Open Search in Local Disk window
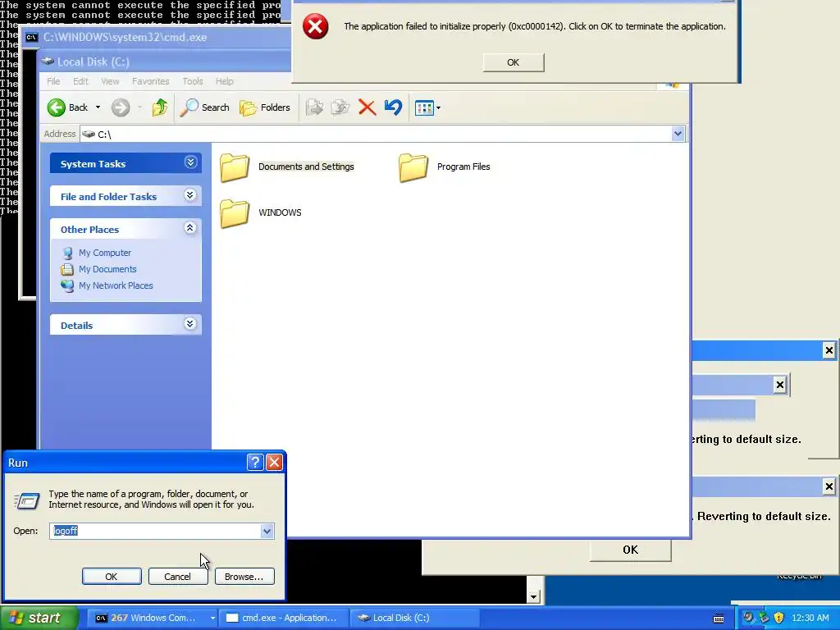 click(x=204, y=107)
